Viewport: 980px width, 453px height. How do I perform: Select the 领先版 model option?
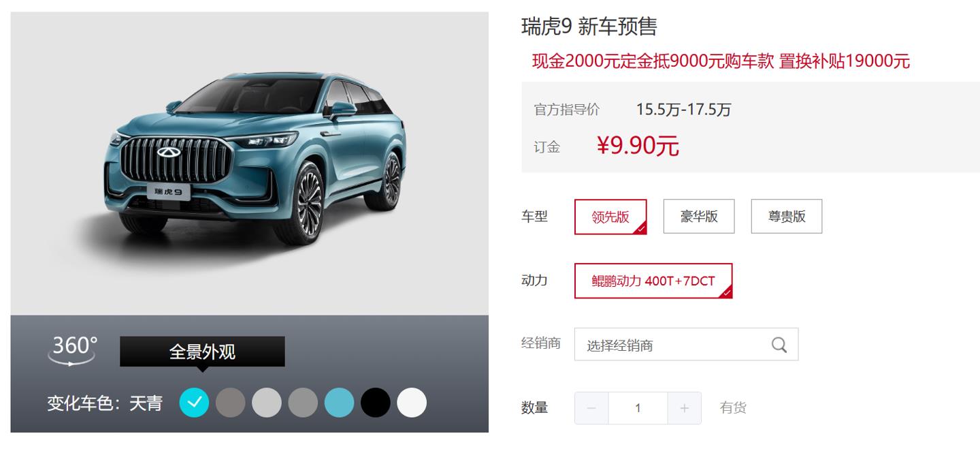coord(610,217)
